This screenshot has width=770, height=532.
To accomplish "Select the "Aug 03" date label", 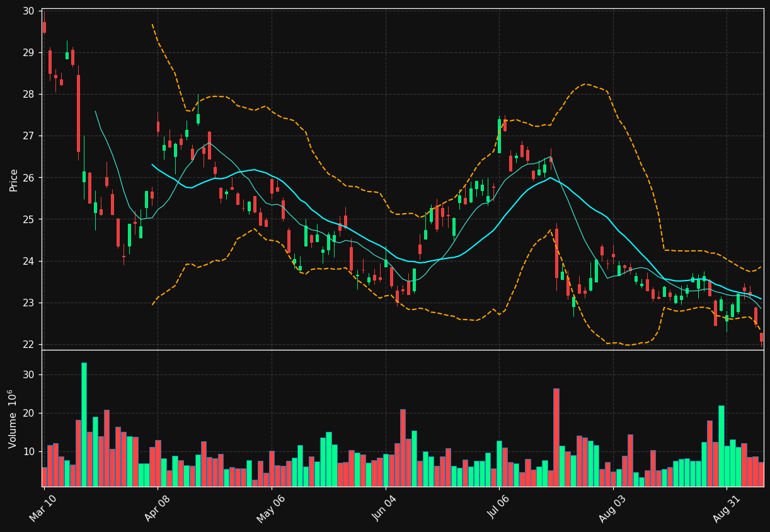I will [613, 508].
